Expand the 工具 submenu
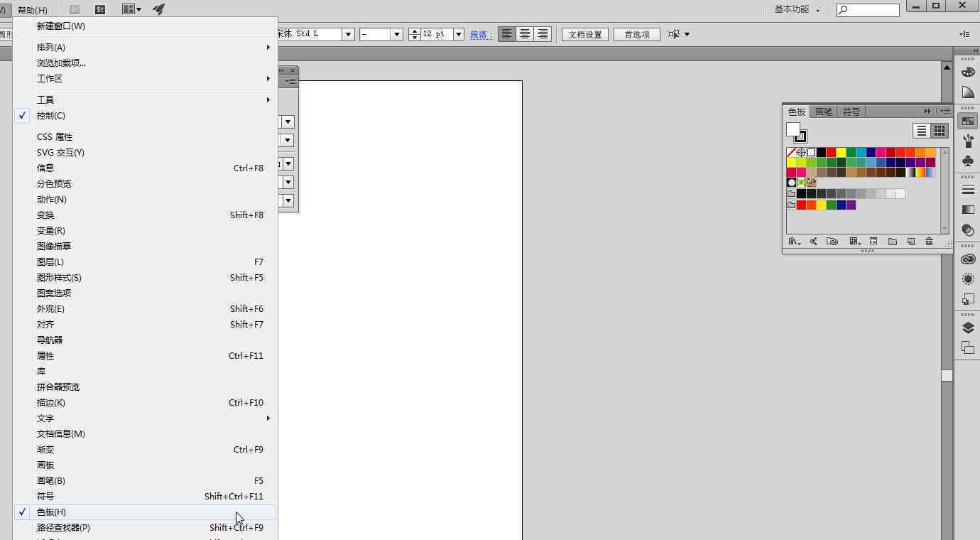Image resolution: width=980 pixels, height=540 pixels. 145,100
